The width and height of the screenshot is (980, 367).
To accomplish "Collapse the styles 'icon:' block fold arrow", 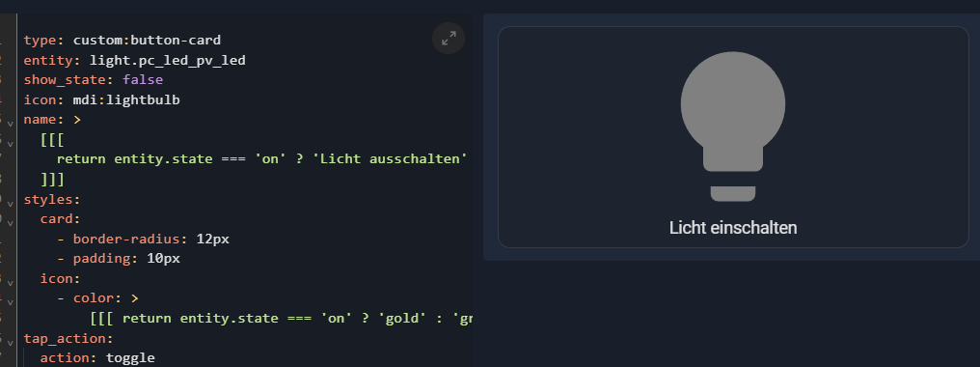I will click(x=10, y=282).
